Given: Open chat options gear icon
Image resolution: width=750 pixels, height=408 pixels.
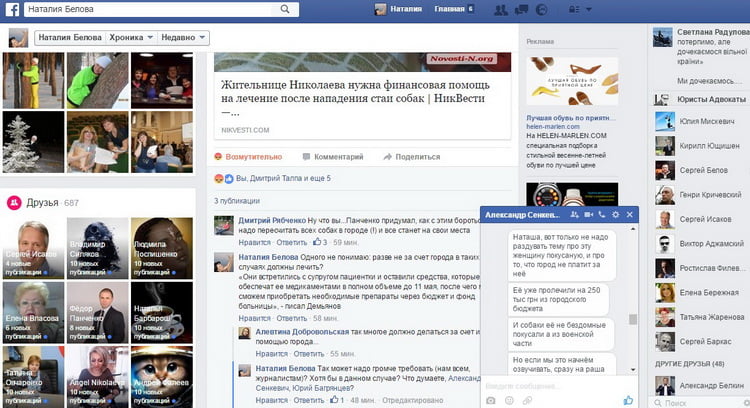Looking at the screenshot, I should (x=616, y=215).
